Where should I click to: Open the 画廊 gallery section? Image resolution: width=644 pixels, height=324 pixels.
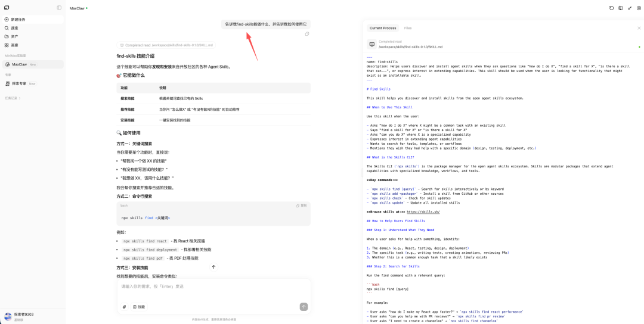33,45
